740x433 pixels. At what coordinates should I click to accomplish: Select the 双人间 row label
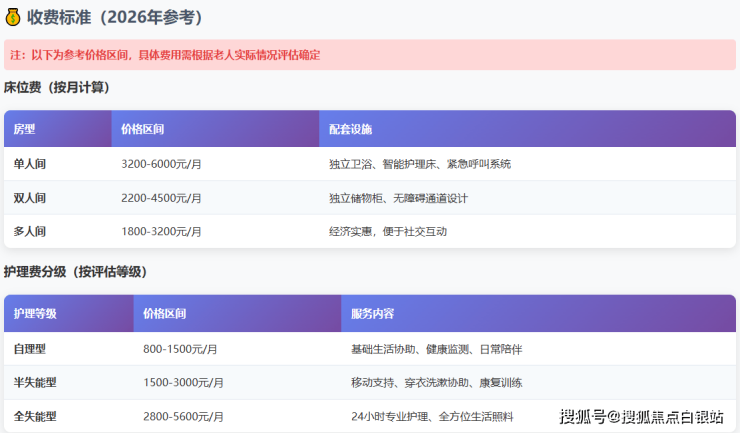30,197
